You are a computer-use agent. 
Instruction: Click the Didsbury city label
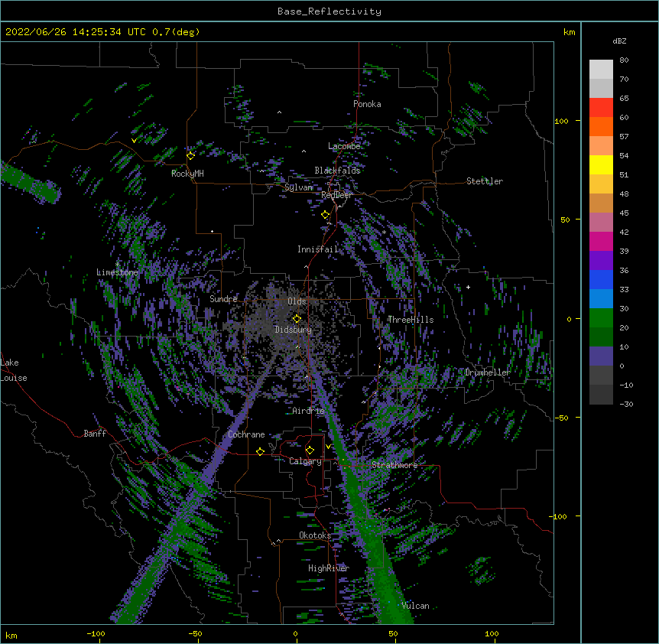pyautogui.click(x=293, y=330)
